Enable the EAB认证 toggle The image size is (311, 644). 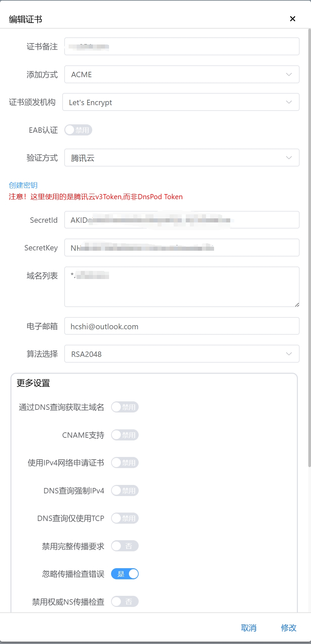coord(78,130)
